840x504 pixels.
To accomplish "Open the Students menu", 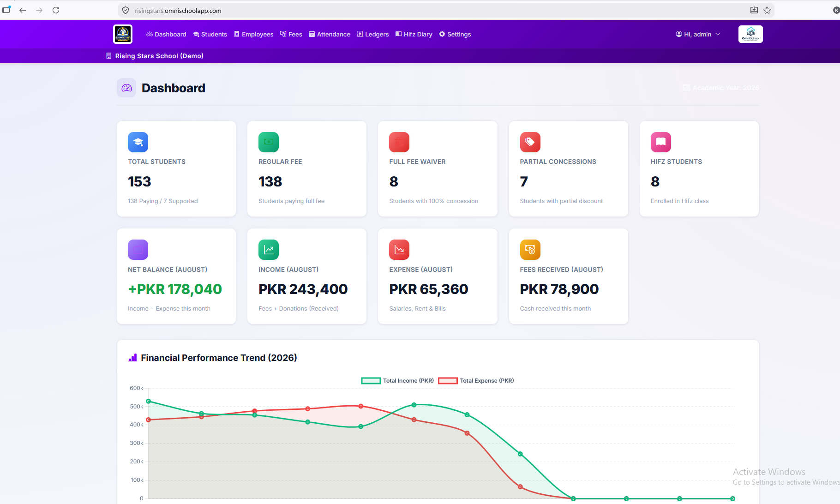I will pyautogui.click(x=210, y=34).
